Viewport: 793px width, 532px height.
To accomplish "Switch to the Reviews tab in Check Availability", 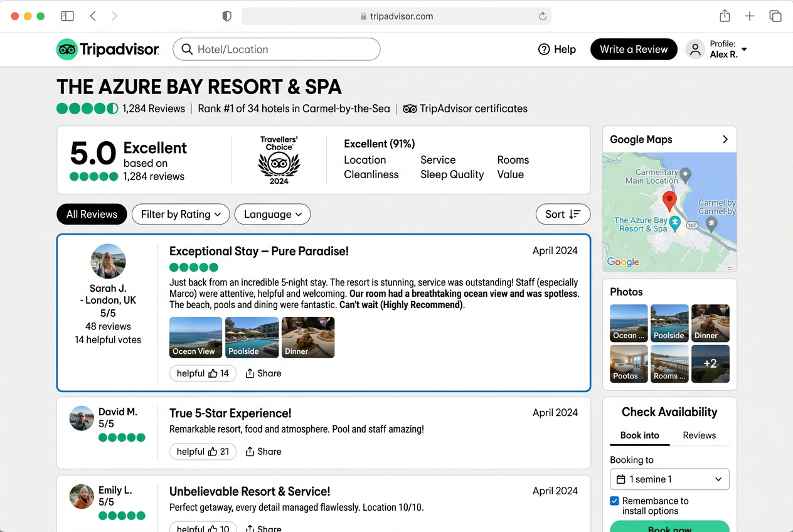I will click(x=700, y=435).
